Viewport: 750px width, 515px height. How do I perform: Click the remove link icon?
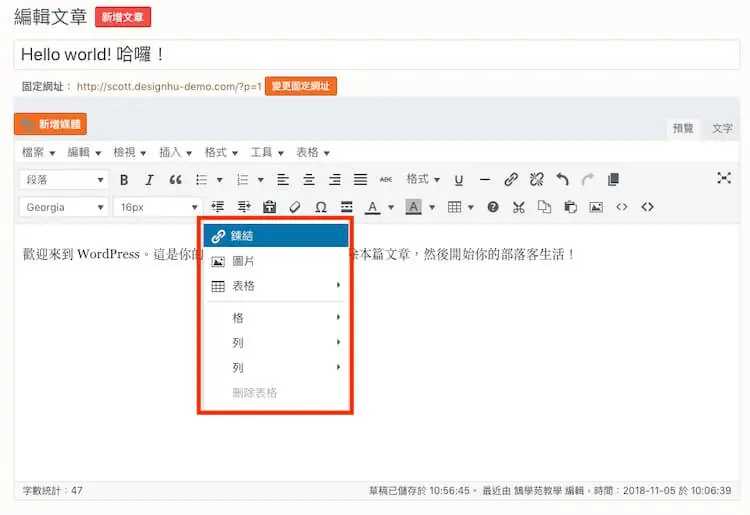(537, 180)
